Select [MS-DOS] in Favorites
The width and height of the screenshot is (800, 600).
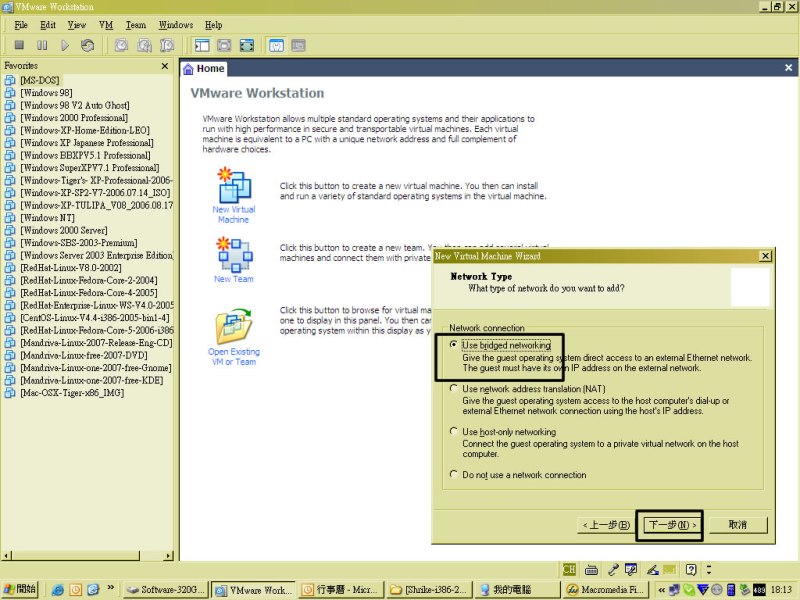pos(39,80)
